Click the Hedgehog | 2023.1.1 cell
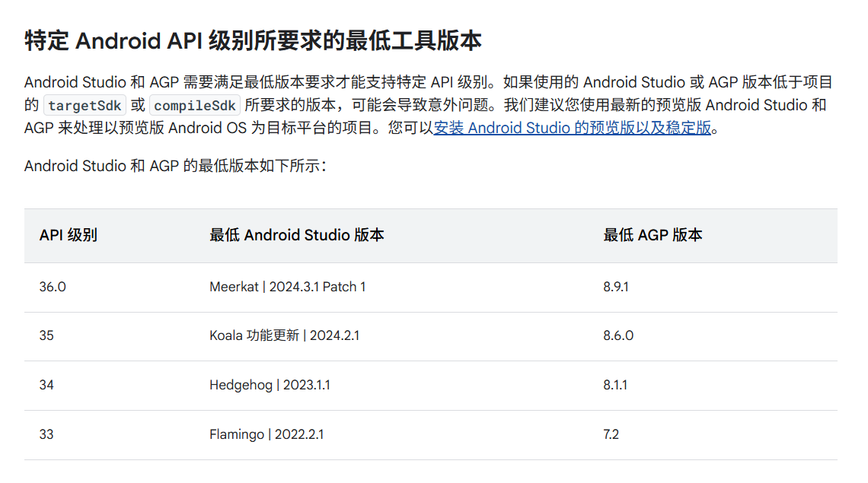The image size is (868, 483). point(270,385)
